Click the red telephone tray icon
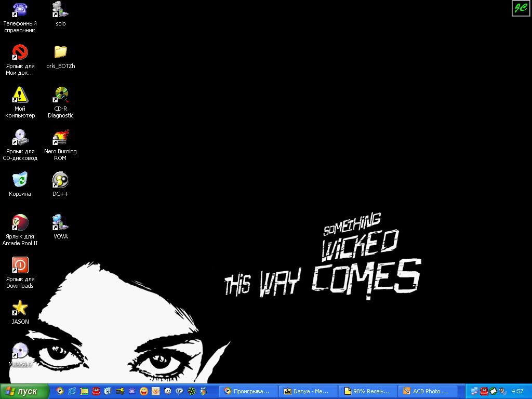 tap(484, 391)
